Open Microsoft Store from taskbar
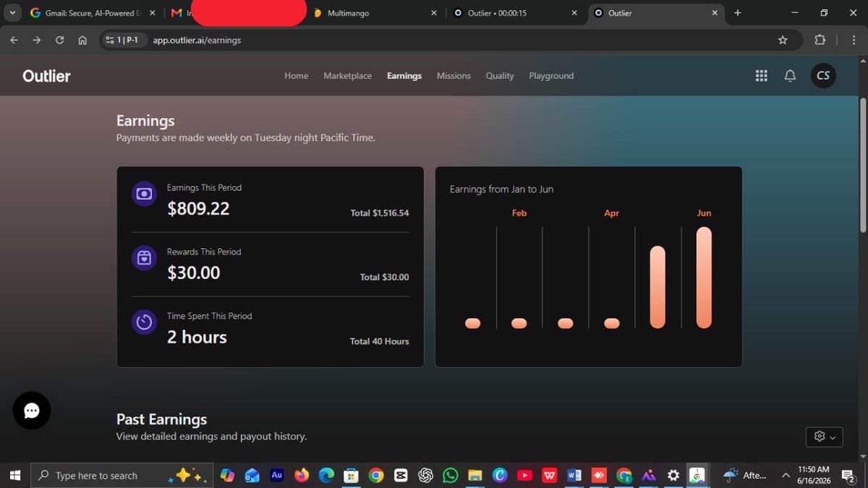 point(351,475)
